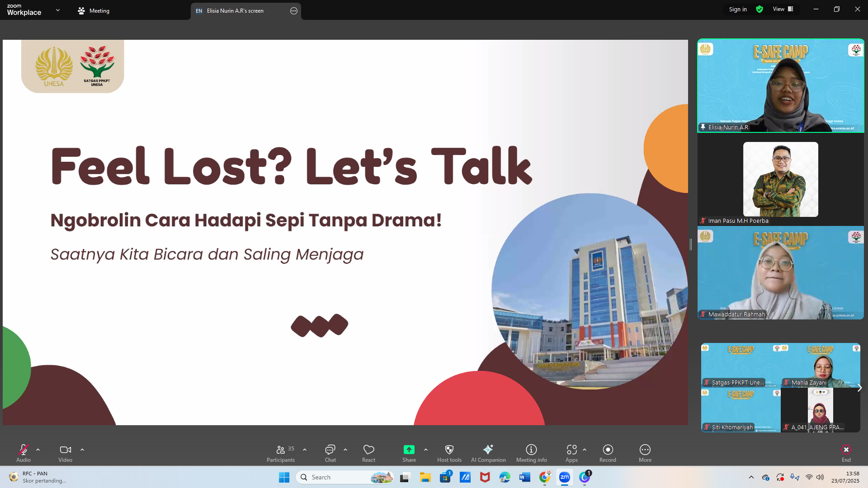Click the End meeting button
868x488 pixels.
click(x=846, y=450)
